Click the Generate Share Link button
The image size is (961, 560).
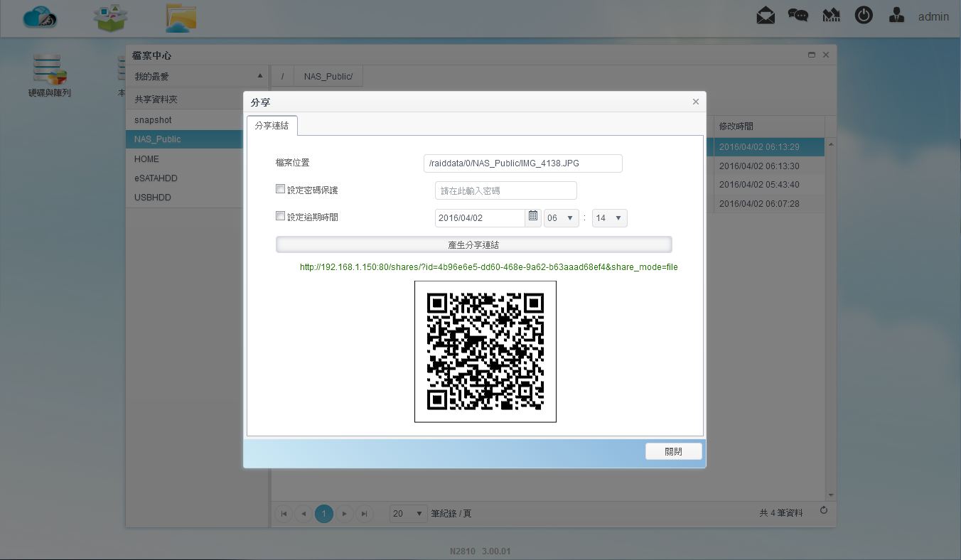coord(473,244)
